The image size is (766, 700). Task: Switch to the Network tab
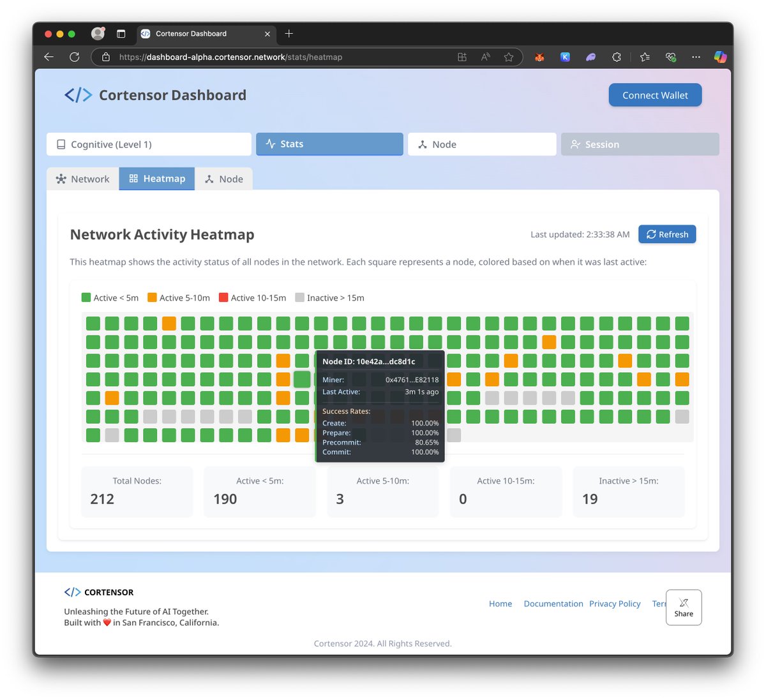(82, 179)
